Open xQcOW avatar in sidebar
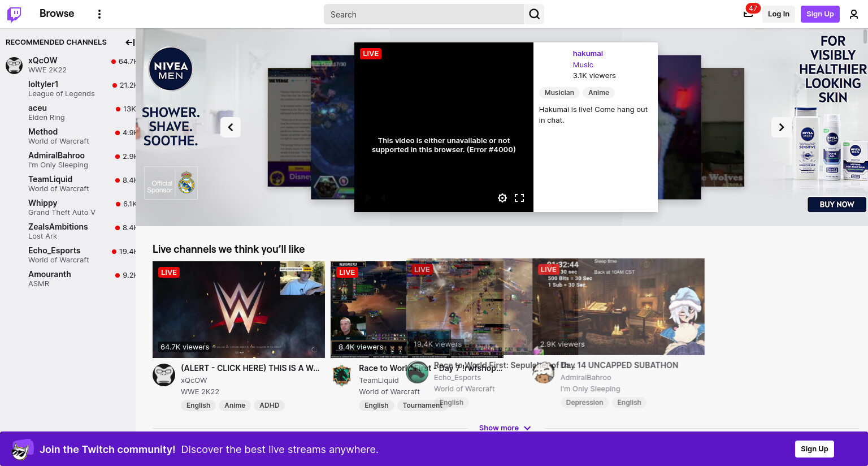The image size is (868, 466). (14, 65)
